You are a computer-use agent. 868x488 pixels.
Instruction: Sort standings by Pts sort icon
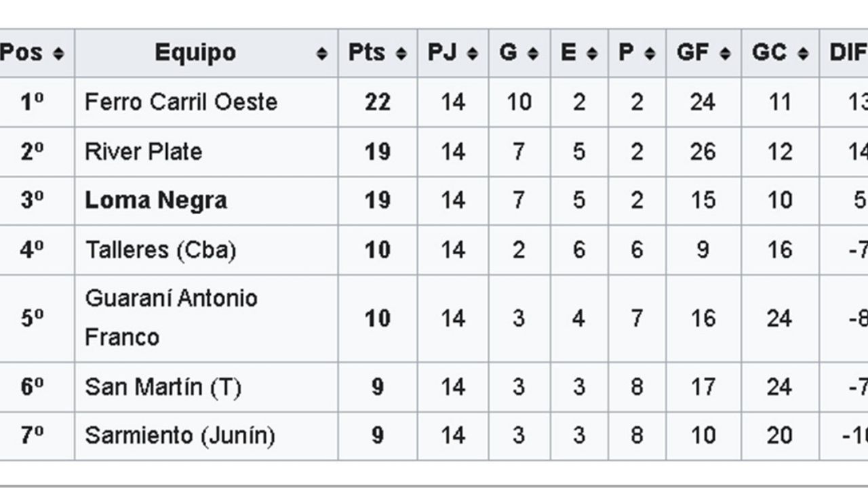point(401,53)
